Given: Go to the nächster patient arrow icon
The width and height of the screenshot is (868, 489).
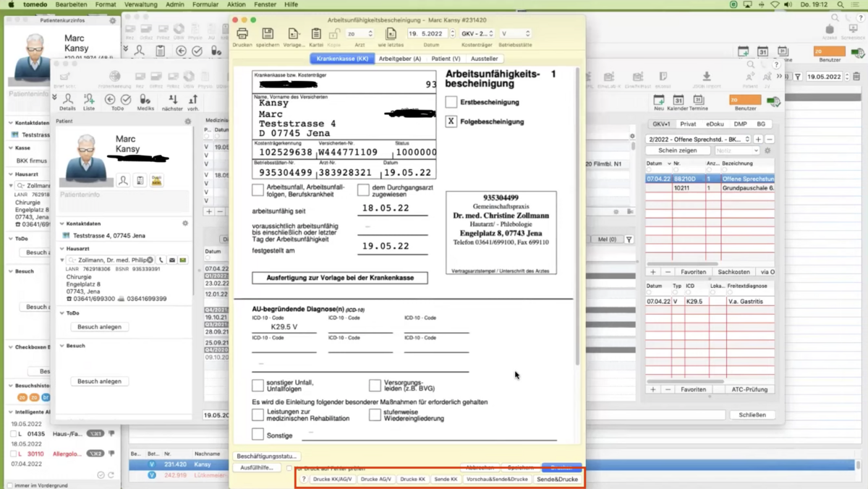Looking at the screenshot, I should pos(173,99).
